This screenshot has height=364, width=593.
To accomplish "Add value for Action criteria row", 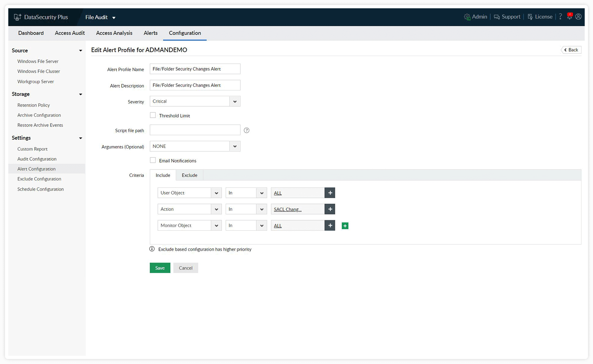I will pyautogui.click(x=330, y=209).
